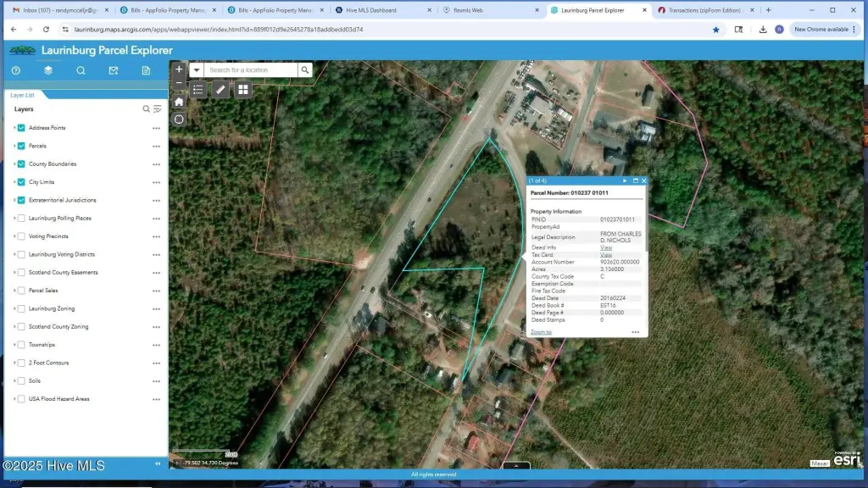Screen dimensions: 868x488
Task: Turn on the USA Flood Hazard Areas layer
Action: tap(21, 399)
